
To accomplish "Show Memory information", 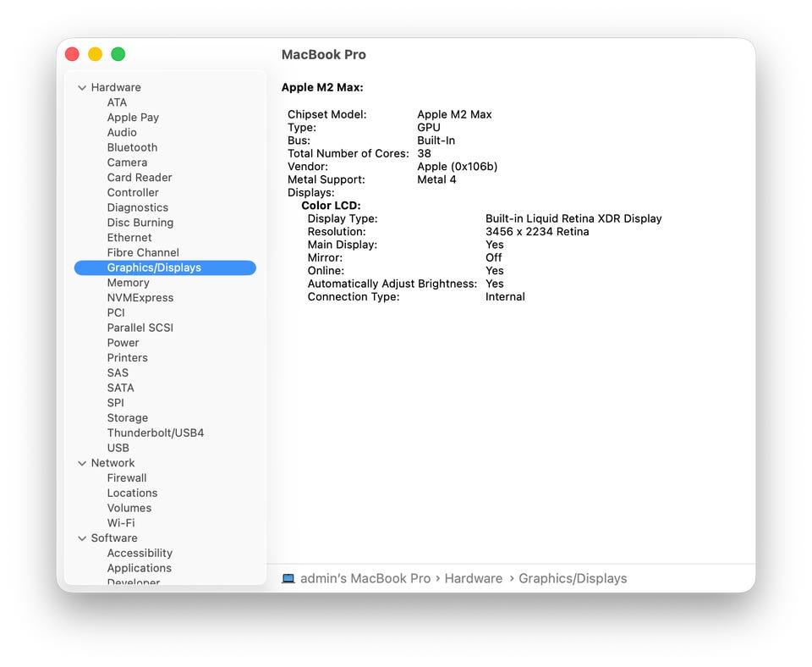I will tap(128, 283).
